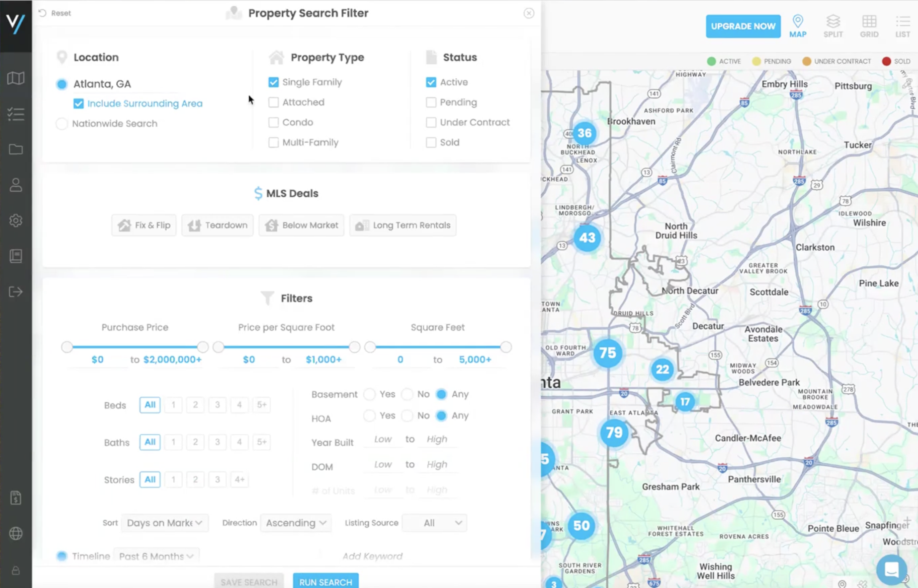
Task: Click the logout arrow sidebar icon
Action: coord(16,292)
